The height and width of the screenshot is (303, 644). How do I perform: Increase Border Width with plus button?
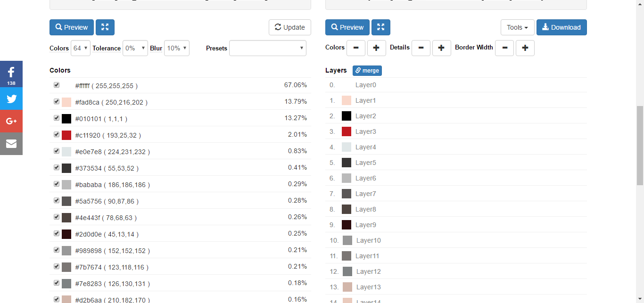click(525, 48)
